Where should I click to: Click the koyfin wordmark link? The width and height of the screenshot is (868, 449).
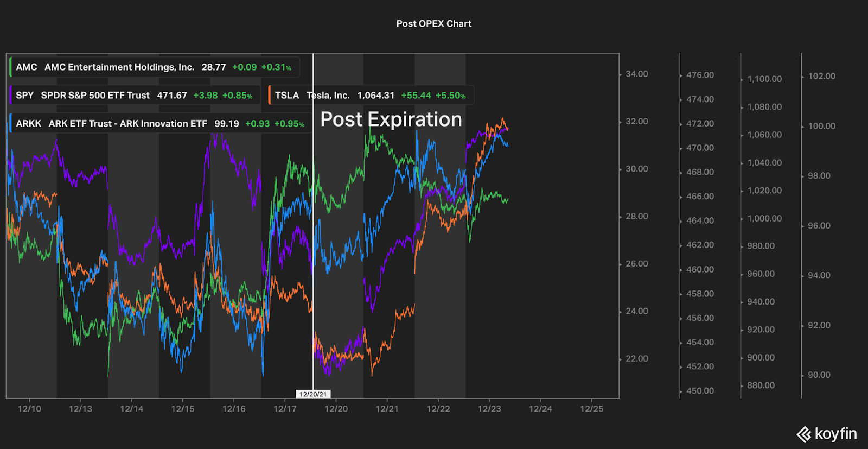[x=835, y=434]
